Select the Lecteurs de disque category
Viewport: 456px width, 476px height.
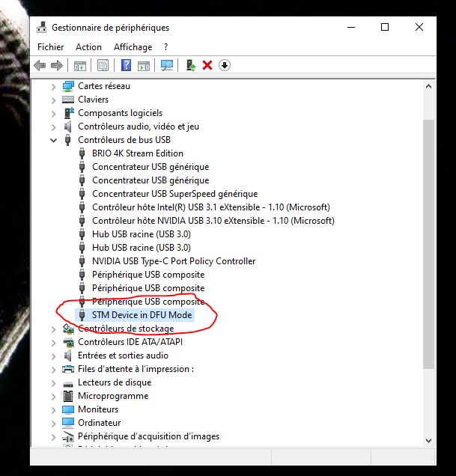[x=114, y=382]
